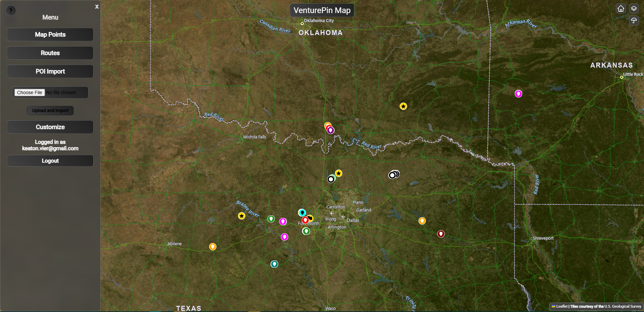The height and width of the screenshot is (312, 644).
Task: Expand the POI Import section
Action: tap(50, 71)
